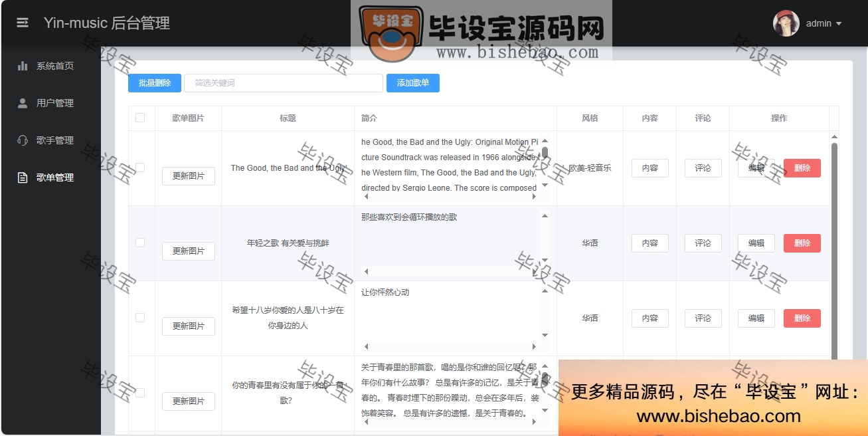
Task: Open 内容 for 希望十八岁 row
Action: 650,318
